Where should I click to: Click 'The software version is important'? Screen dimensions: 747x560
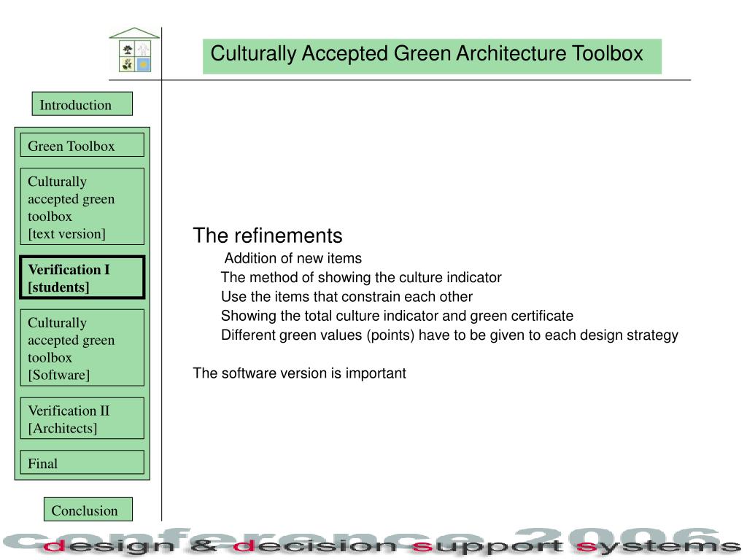point(299,373)
